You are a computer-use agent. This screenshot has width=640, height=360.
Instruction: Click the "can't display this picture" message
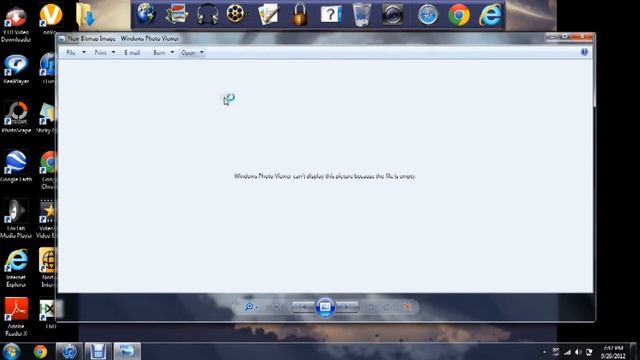(x=325, y=176)
